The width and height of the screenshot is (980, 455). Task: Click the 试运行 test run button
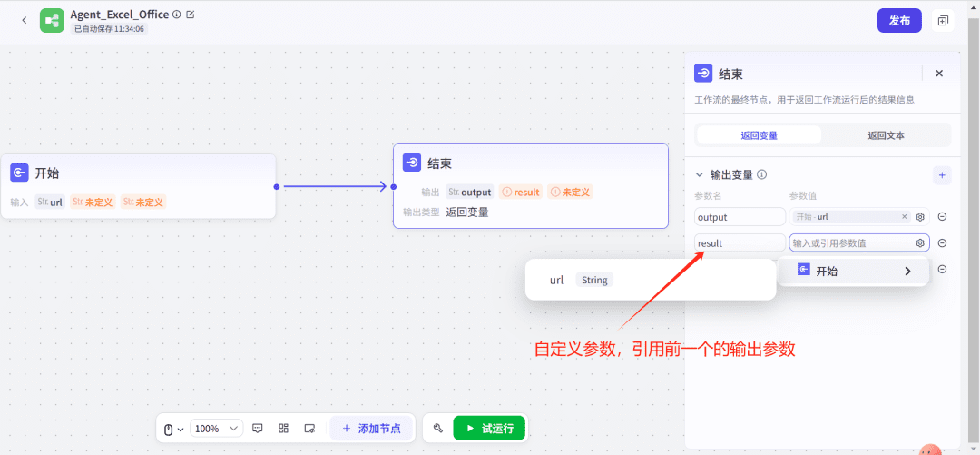click(489, 428)
